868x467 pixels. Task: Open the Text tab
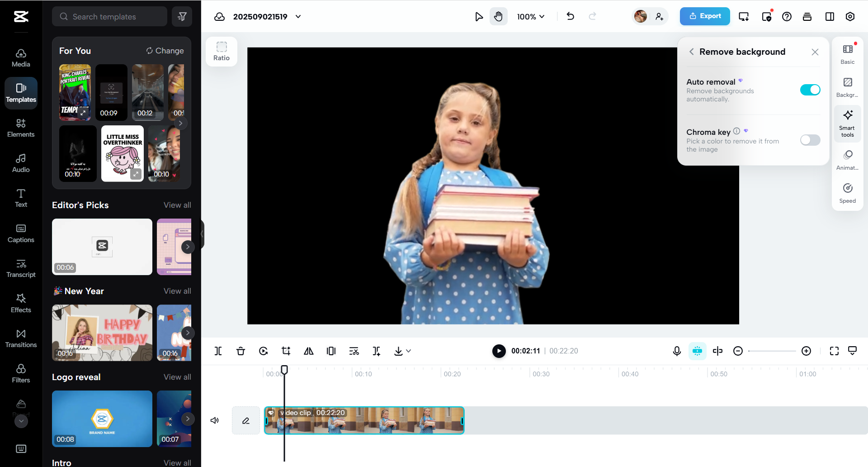click(x=21, y=198)
